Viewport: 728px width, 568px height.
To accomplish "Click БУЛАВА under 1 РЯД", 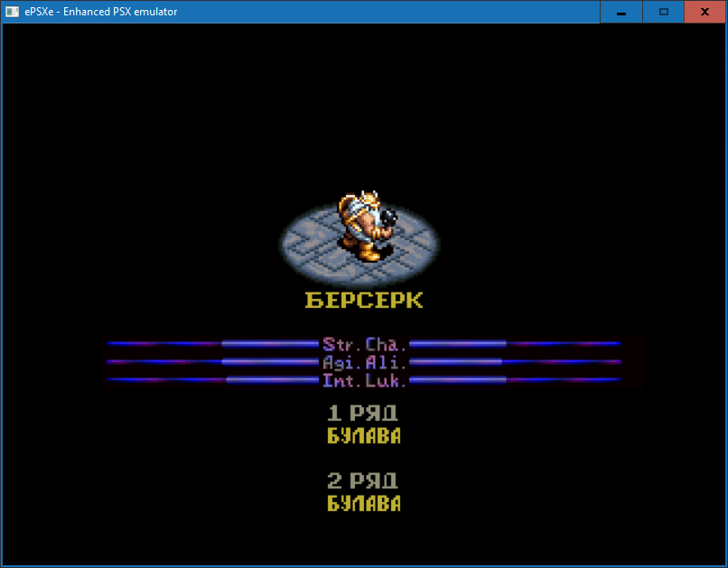I will (x=364, y=436).
